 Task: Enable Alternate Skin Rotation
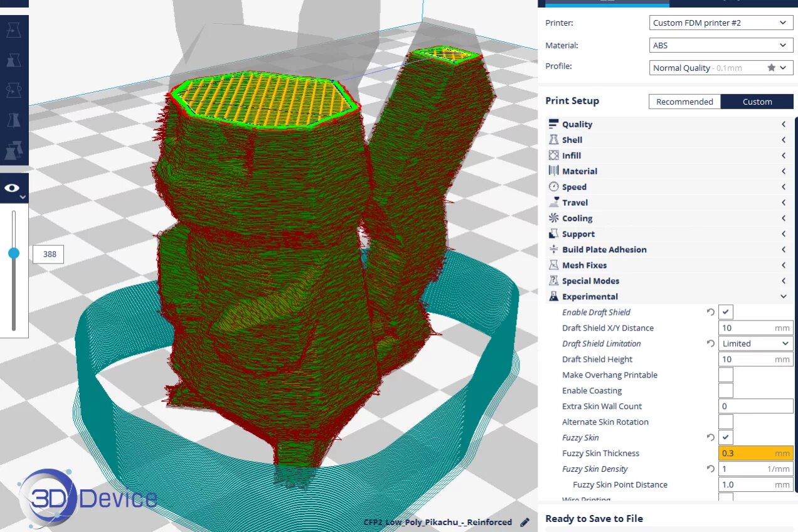pyautogui.click(x=726, y=422)
